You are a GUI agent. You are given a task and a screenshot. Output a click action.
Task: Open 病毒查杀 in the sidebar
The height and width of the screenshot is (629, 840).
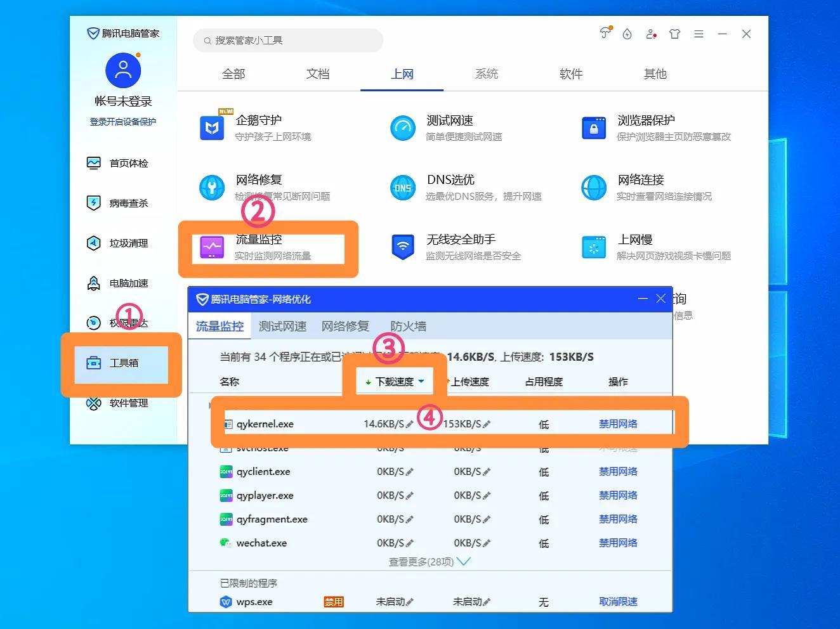coord(117,203)
